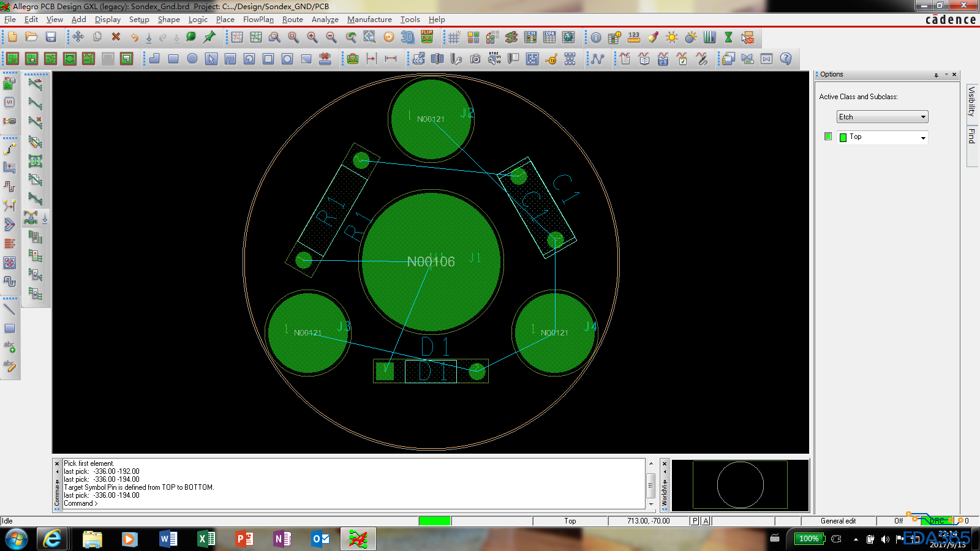Click the green status indicator bar
Viewport: 980px width, 551px height.
click(435, 521)
